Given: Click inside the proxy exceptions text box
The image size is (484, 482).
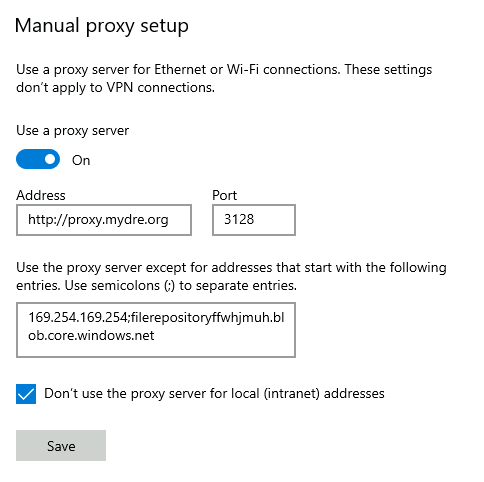Looking at the screenshot, I should [x=156, y=330].
